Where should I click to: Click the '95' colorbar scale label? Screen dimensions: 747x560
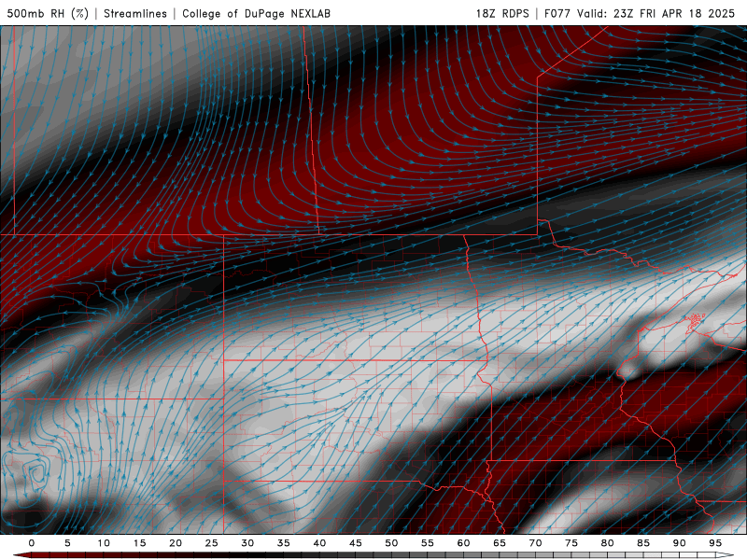click(x=714, y=543)
